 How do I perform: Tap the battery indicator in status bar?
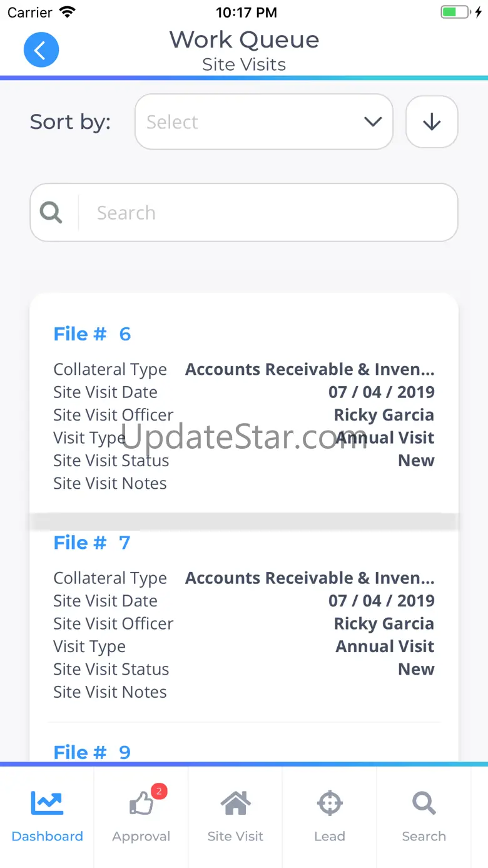pos(455,12)
